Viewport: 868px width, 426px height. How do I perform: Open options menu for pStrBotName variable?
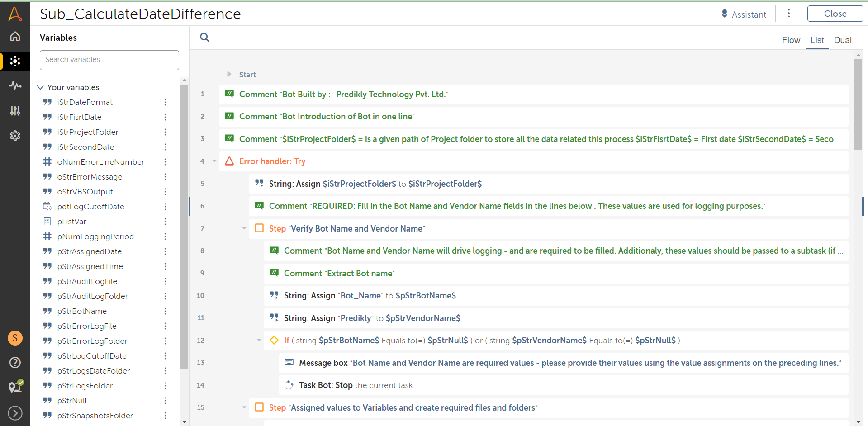click(165, 311)
